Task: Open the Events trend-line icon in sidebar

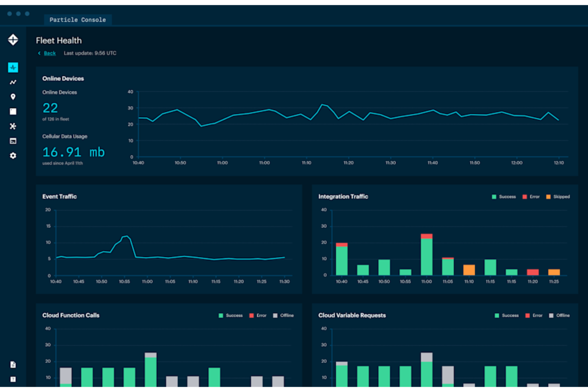Action: (x=13, y=81)
